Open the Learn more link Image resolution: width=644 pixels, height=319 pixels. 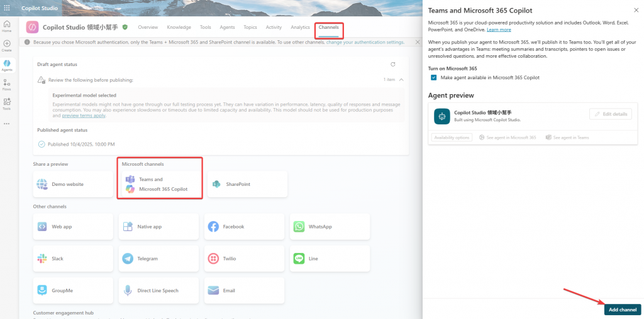pyautogui.click(x=499, y=30)
